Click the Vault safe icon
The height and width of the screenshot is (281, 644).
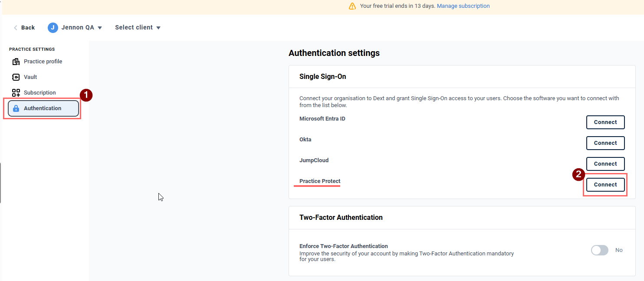(16, 77)
